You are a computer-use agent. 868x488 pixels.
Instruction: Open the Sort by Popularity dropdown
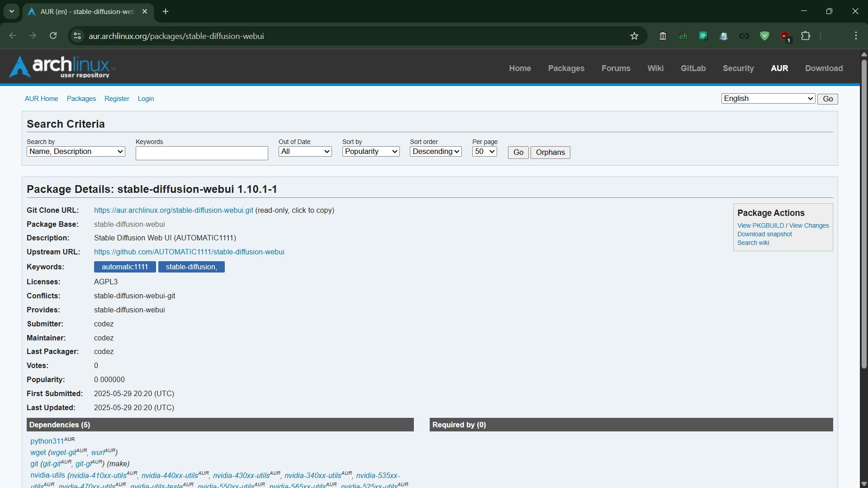coord(371,151)
